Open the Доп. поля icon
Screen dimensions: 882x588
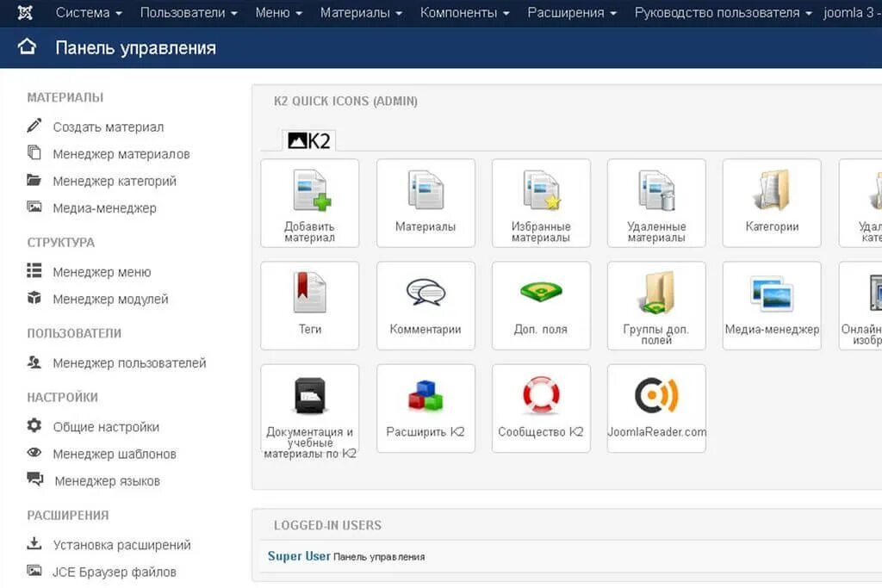(x=541, y=306)
